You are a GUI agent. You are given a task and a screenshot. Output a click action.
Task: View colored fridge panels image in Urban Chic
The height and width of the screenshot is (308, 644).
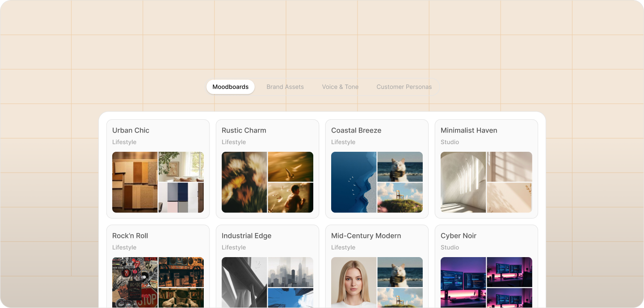(181, 197)
